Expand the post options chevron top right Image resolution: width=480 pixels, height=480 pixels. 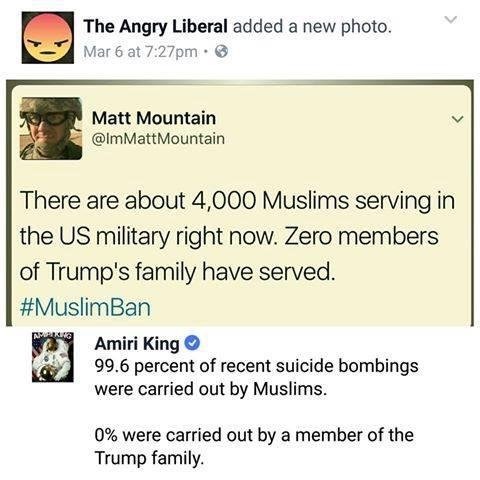[x=451, y=20]
